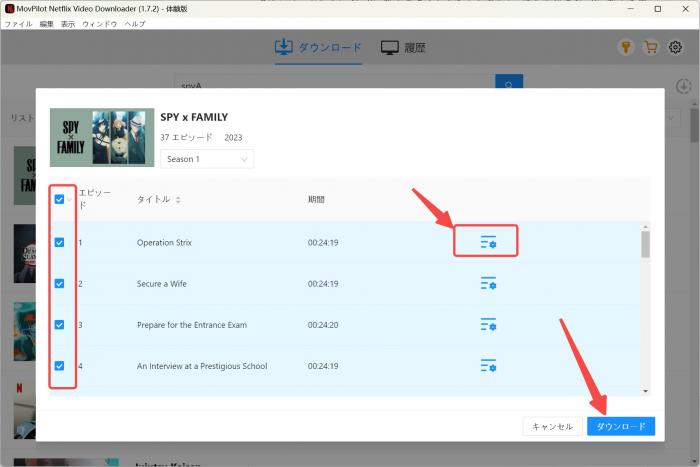Click the episode list scrollbar thumb
This screenshot has height=467, width=700.
pos(646,245)
